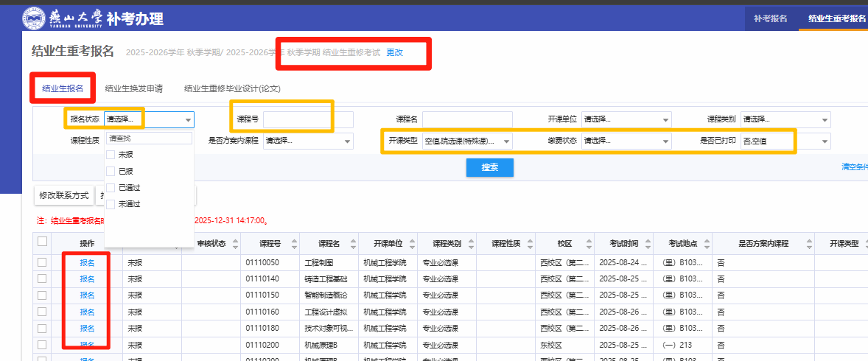Screen dimensions: 868x361
Task: Open the 开课单位 dropdown
Action: pos(626,119)
